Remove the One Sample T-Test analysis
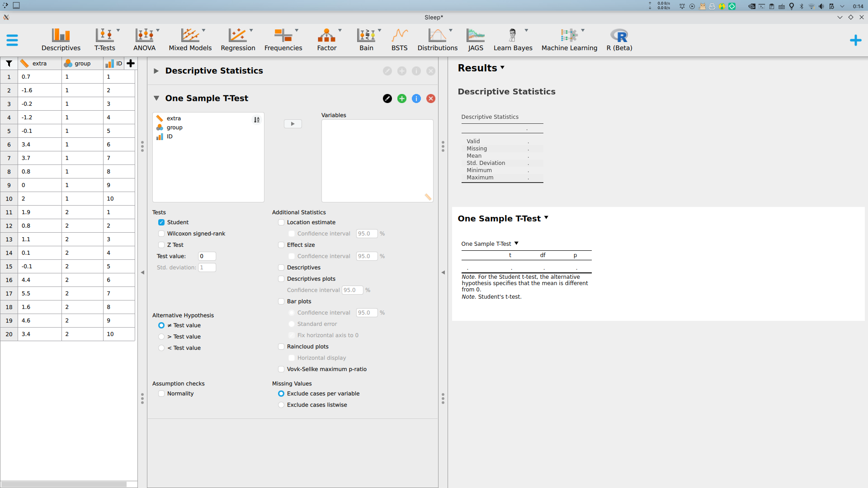The image size is (868, 488). (x=430, y=98)
